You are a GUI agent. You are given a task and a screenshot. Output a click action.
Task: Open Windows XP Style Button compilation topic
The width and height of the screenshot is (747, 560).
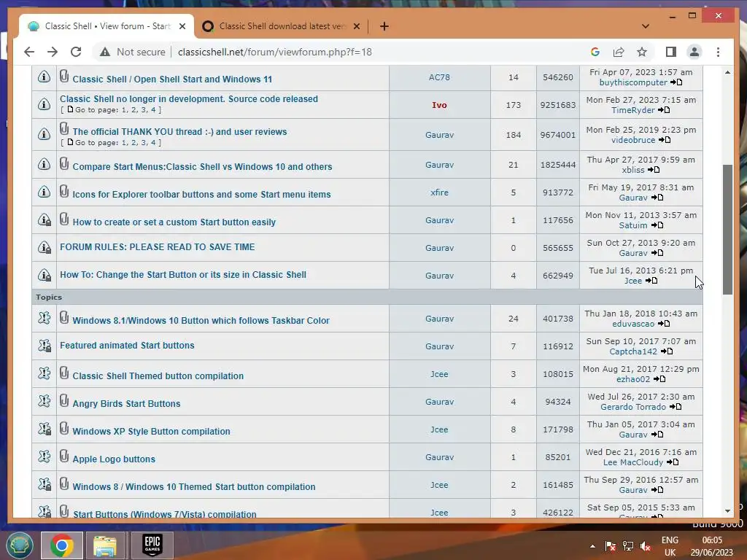pos(151,432)
